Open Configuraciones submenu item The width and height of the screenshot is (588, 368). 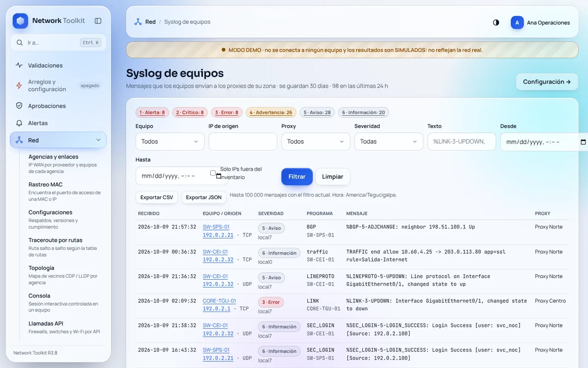pyautogui.click(x=65, y=219)
